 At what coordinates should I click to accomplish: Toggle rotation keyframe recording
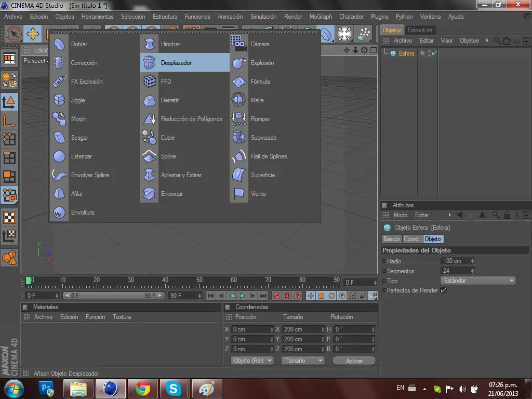(x=331, y=296)
